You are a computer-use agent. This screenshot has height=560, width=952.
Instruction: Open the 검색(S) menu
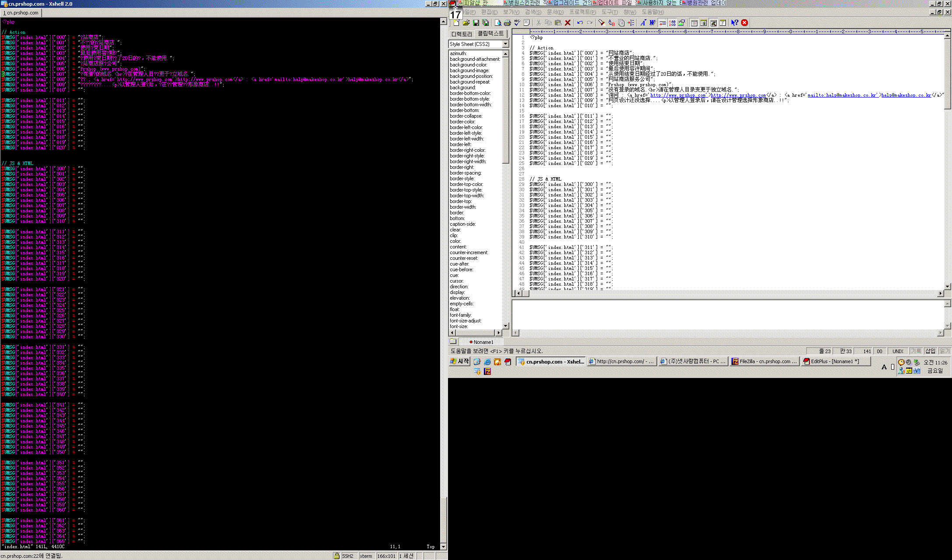click(x=533, y=12)
